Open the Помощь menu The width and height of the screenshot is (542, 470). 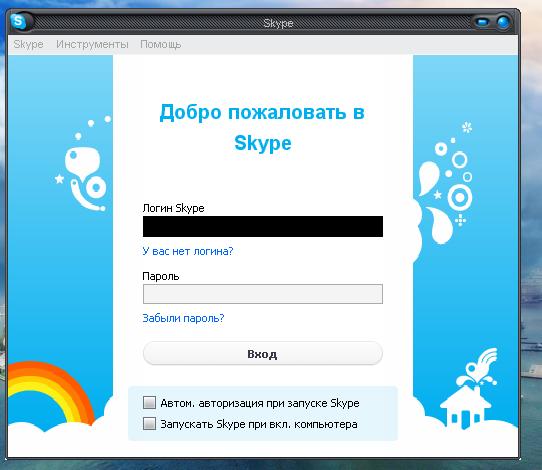pyautogui.click(x=160, y=45)
